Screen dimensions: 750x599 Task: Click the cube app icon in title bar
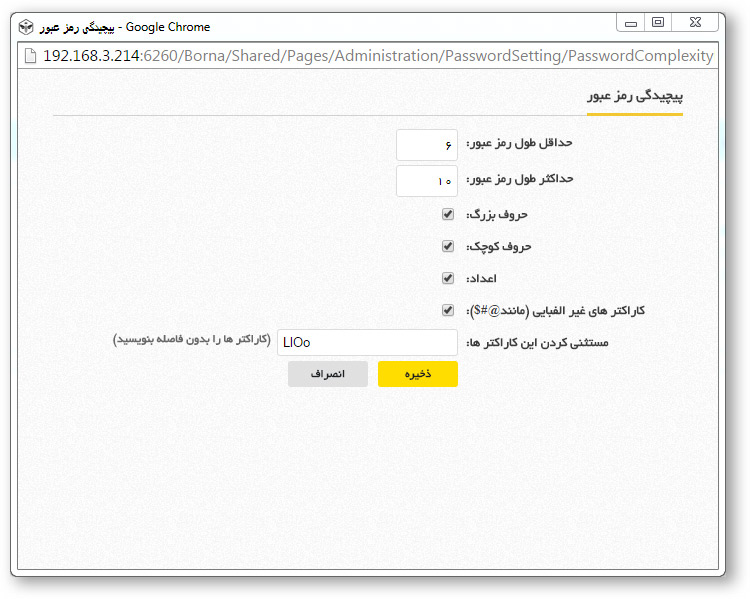tap(26, 27)
